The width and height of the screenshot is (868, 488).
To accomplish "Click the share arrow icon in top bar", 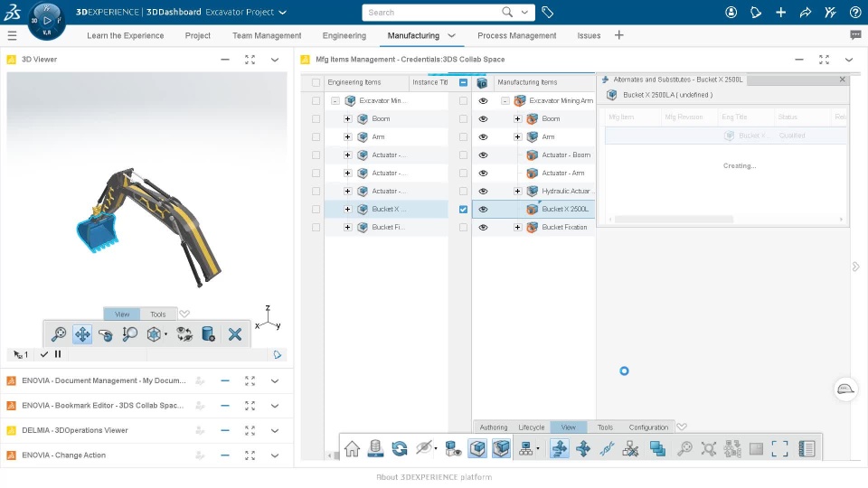I will point(806,12).
